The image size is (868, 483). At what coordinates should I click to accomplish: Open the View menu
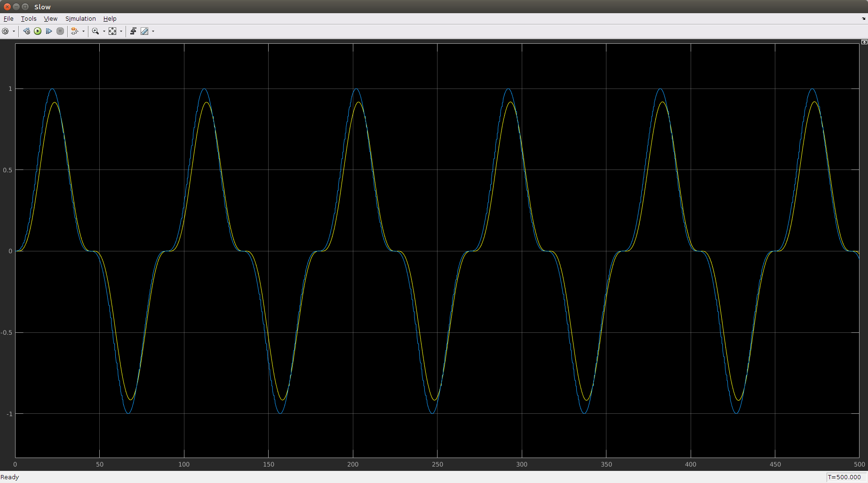50,18
